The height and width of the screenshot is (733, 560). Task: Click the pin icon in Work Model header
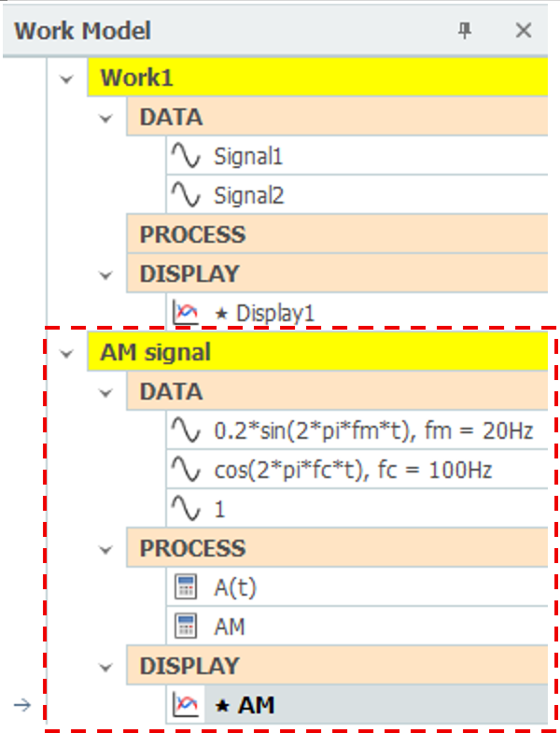465,31
